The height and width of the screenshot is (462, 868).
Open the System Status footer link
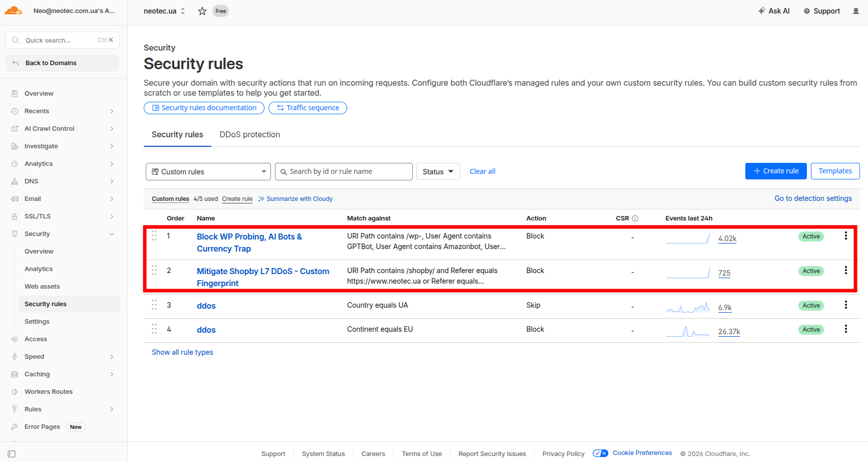point(323,454)
